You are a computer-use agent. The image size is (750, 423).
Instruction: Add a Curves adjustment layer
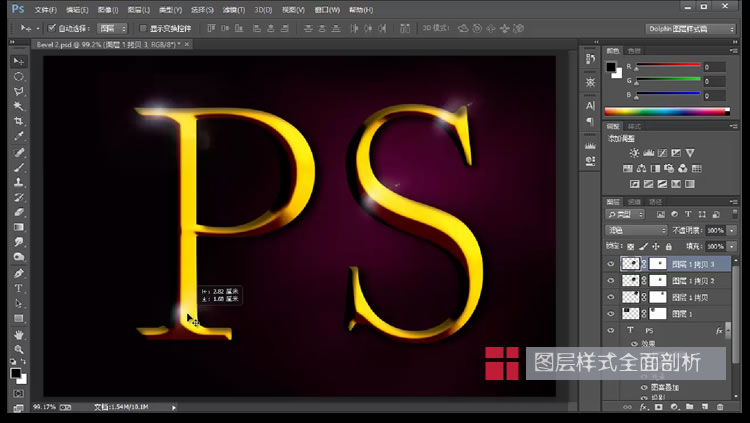(662, 153)
